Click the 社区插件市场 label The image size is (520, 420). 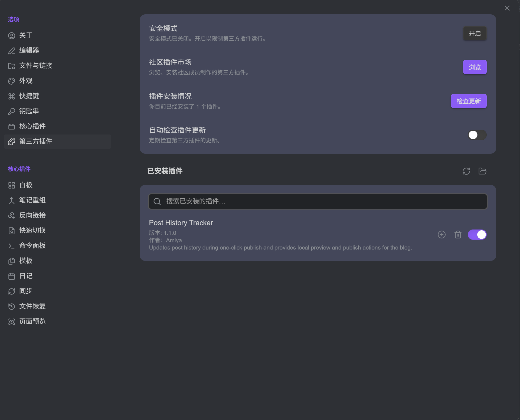click(x=170, y=62)
